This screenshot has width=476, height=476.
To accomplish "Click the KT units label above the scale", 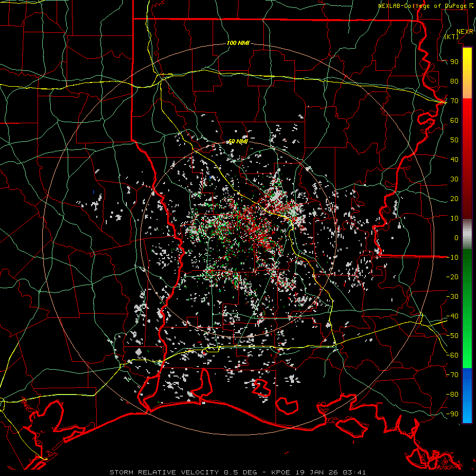I will [452, 36].
